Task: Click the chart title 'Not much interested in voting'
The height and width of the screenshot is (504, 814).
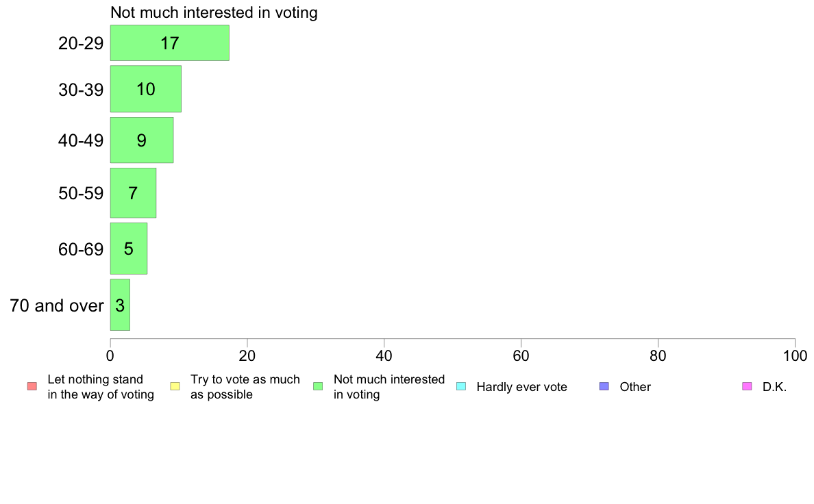Action: [214, 12]
